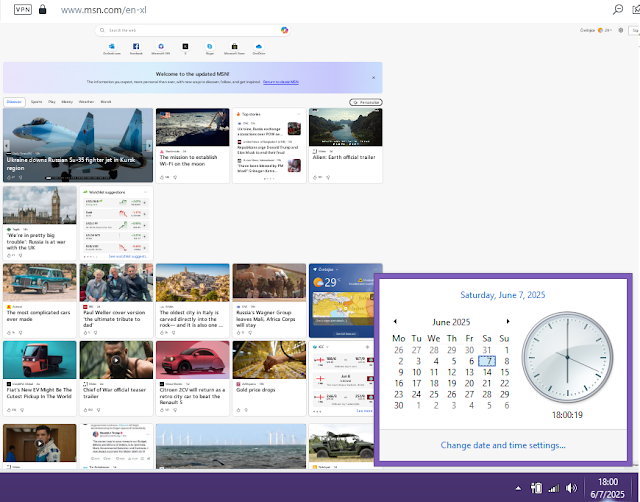Expand ICC league dropdown in scores card
This screenshot has width=640, height=502.
[x=327, y=347]
